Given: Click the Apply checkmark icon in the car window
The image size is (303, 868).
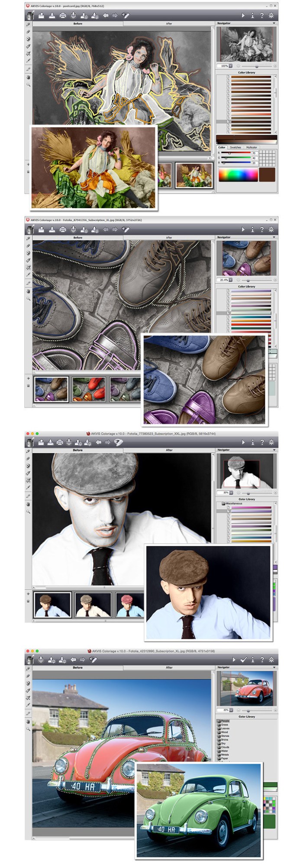Looking at the screenshot, I should pyautogui.click(x=243, y=659).
